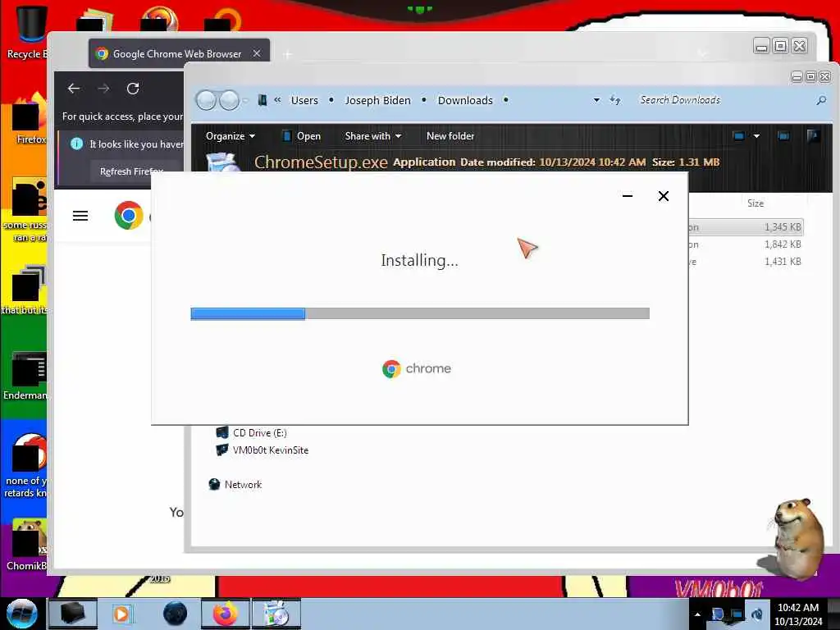Click the ChromeSetup.exe icon in details pane

(x=223, y=162)
